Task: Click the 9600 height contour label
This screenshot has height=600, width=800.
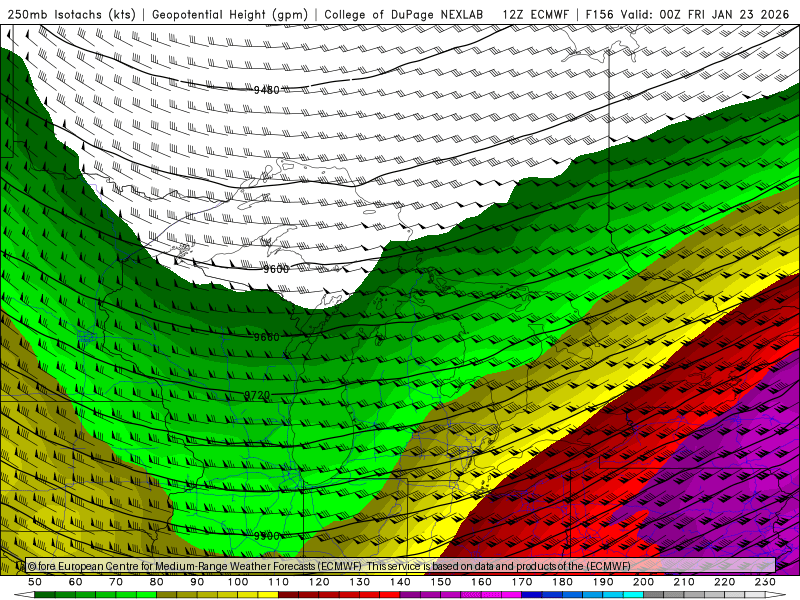Action: coord(276,269)
